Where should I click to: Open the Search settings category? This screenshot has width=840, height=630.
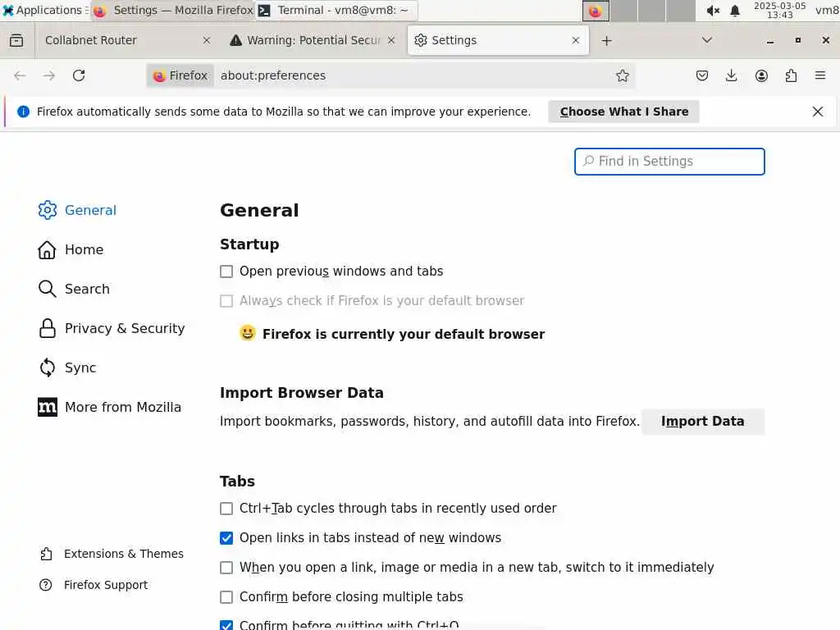point(73,289)
